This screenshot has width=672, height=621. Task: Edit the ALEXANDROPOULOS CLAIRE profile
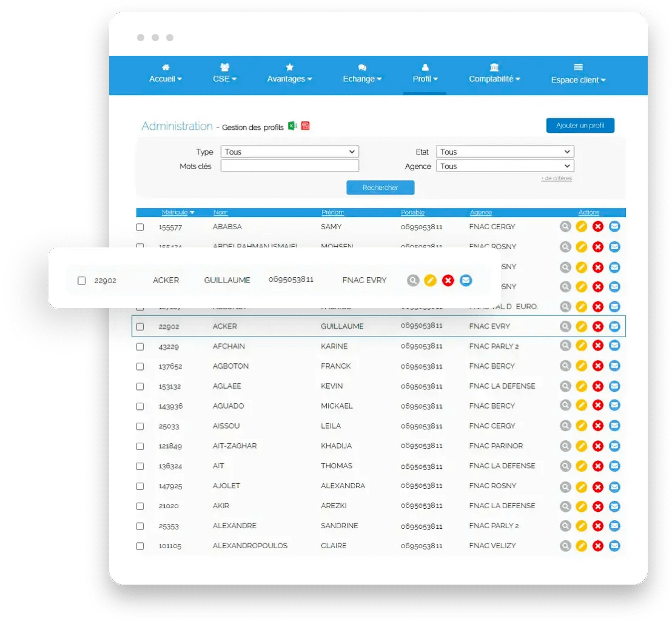[x=582, y=546]
